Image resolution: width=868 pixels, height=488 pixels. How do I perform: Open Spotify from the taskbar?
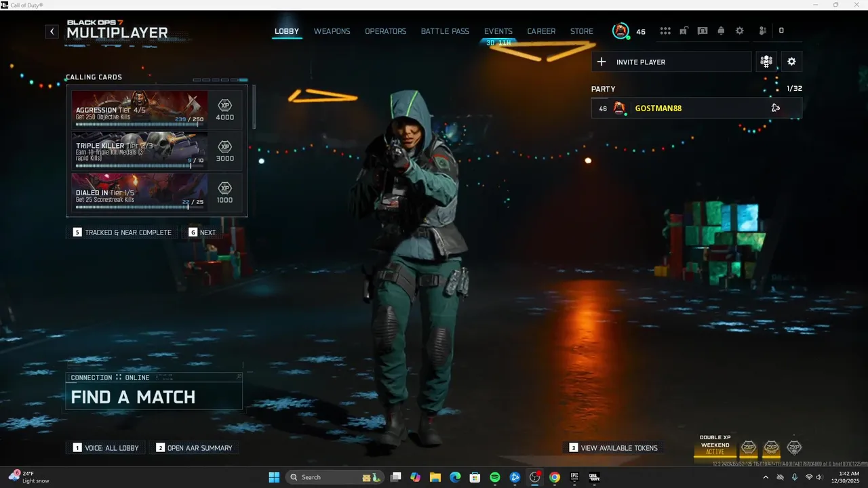pos(495,477)
